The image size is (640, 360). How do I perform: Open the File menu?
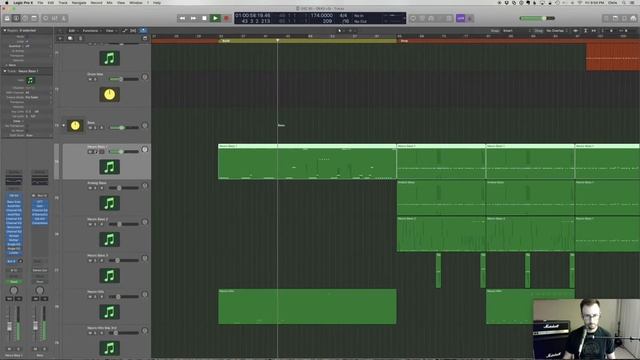[x=40, y=2]
